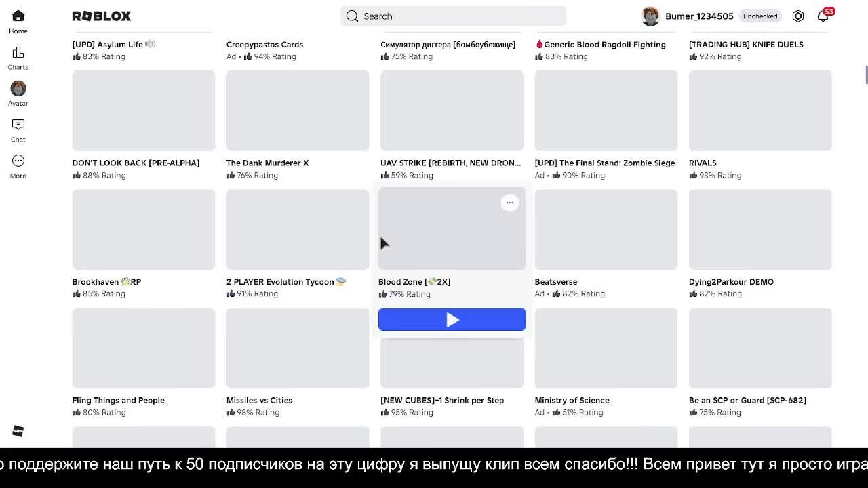Click the page scrollbar thumb
Screen dimensions: 868x488
866,75
